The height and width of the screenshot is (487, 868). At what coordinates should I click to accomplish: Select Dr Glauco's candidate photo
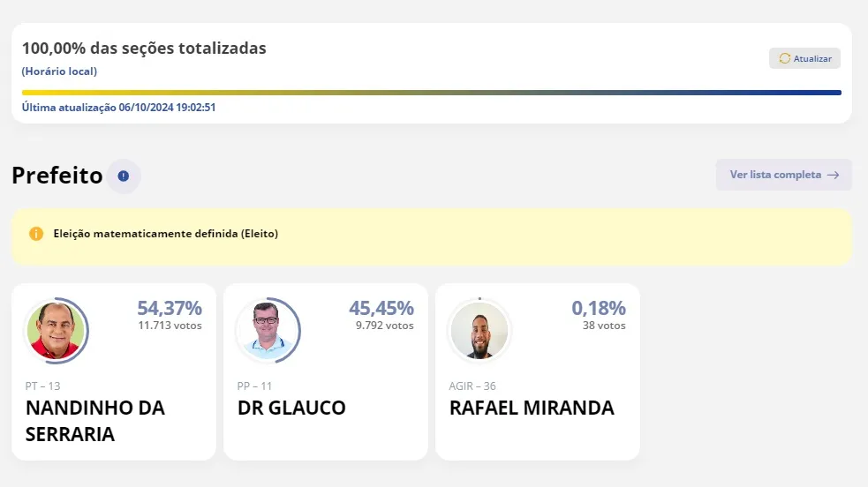[268, 331]
